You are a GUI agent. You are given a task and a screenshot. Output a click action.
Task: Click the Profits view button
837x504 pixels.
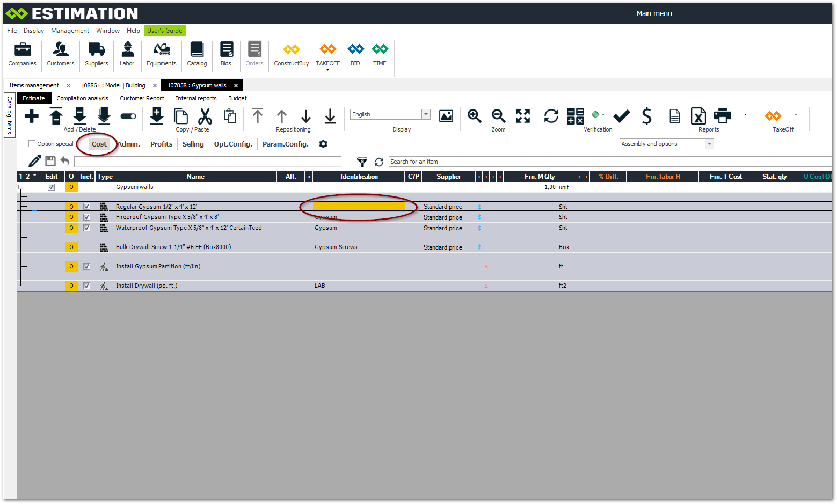pyautogui.click(x=161, y=144)
